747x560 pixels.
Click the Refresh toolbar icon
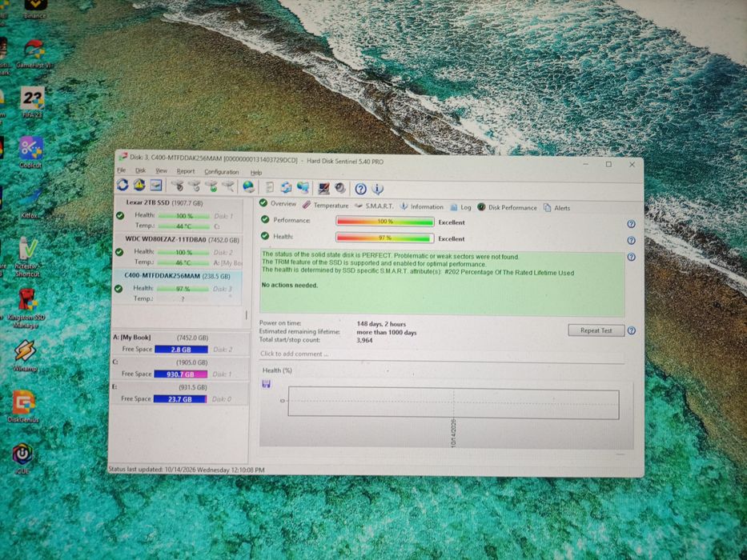[122, 185]
